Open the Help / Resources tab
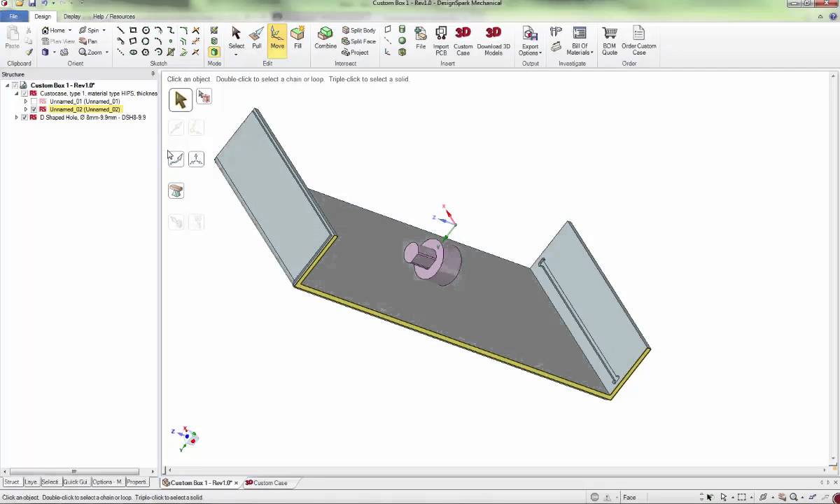The image size is (840, 504). [114, 16]
